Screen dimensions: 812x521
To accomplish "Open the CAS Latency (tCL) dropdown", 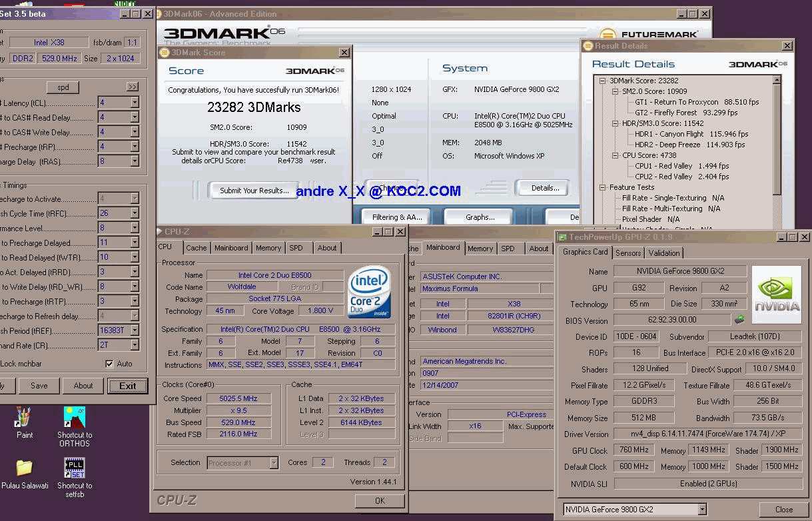I will point(135,103).
